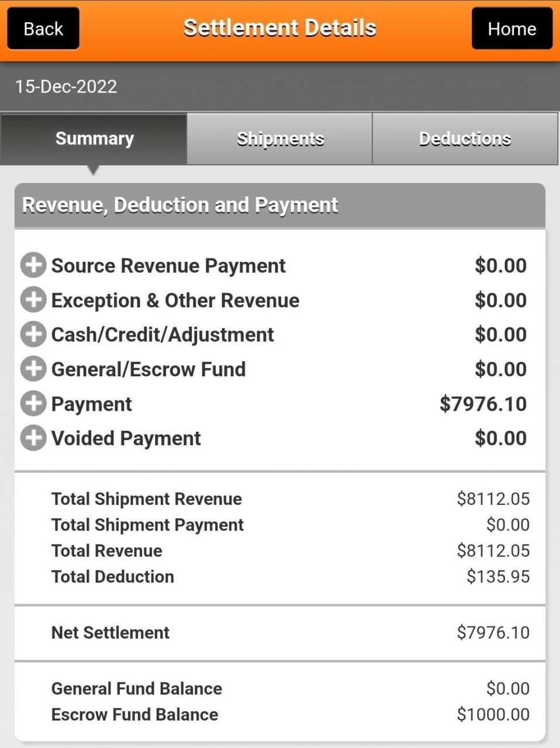Click the Escrow Fund Balance $1000.00 value
The width and height of the screenshot is (560, 748).
point(493,714)
